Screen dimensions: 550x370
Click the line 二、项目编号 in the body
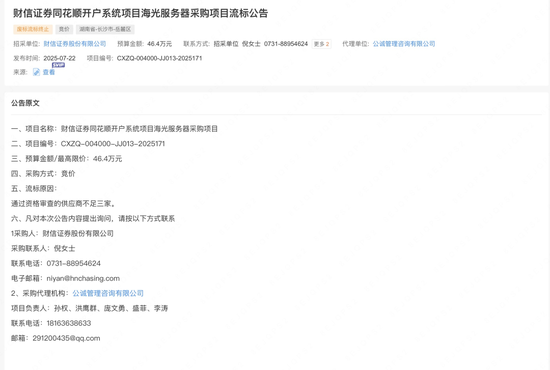pyautogui.click(x=88, y=144)
